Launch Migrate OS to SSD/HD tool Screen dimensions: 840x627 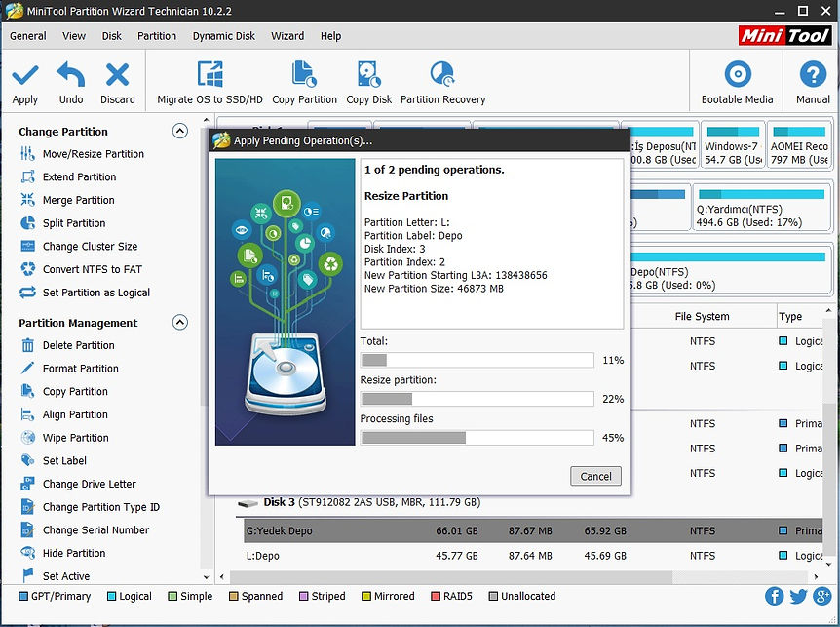click(x=210, y=83)
